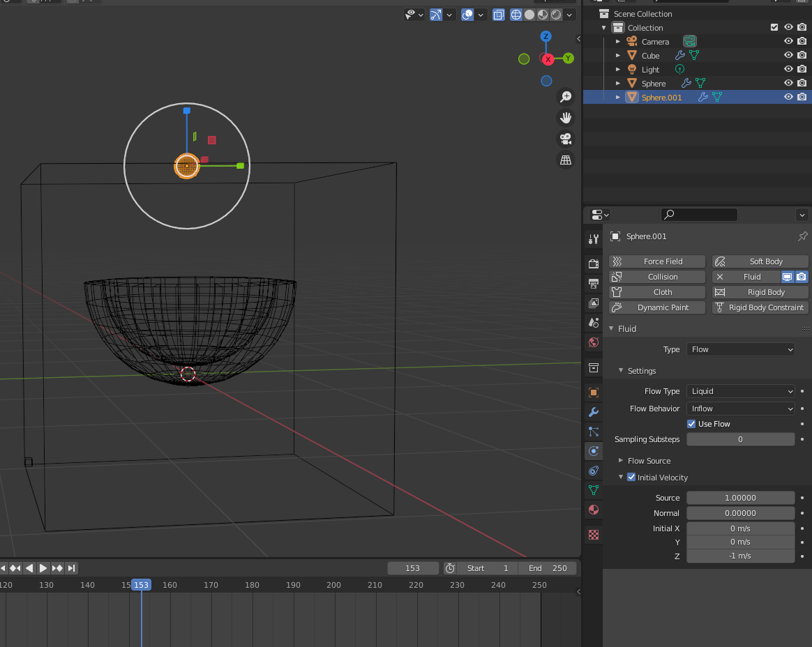Screen dimensions: 812x647
Task: Open View Layer properties tab
Action: click(594, 303)
